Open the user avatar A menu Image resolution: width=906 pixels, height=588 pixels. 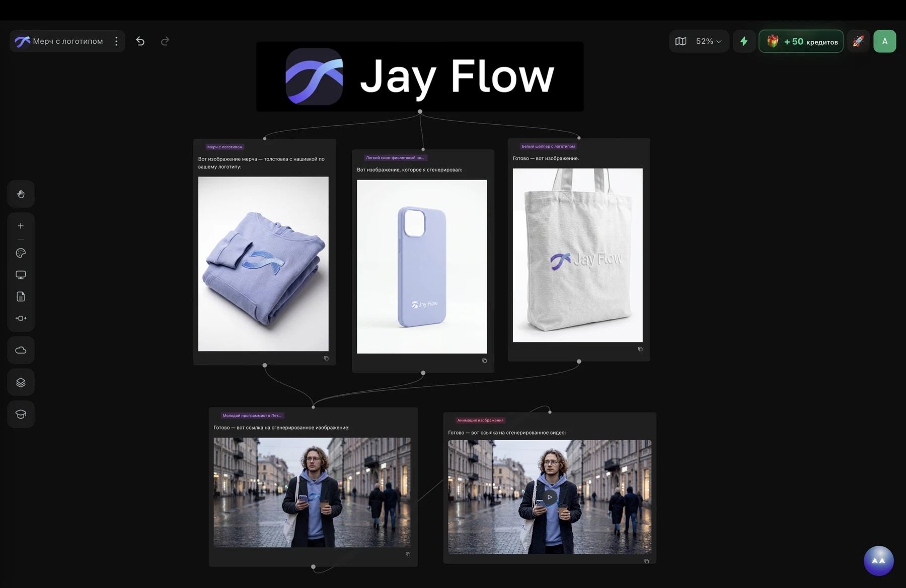(x=885, y=41)
